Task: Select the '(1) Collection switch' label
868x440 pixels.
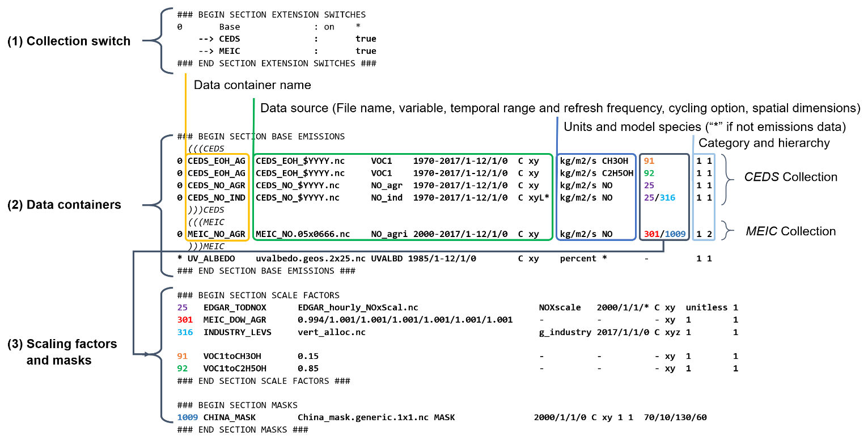Action: [69, 41]
